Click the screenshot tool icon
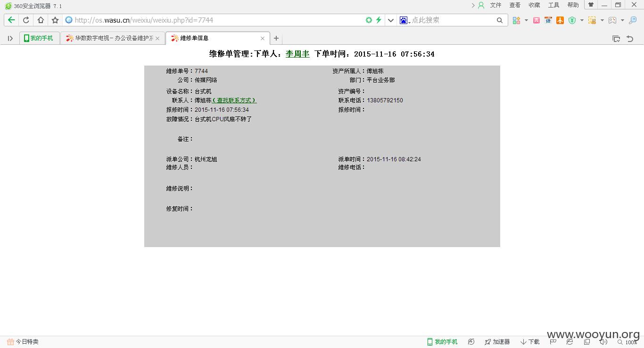The width and height of the screenshot is (644, 348). coord(592,20)
